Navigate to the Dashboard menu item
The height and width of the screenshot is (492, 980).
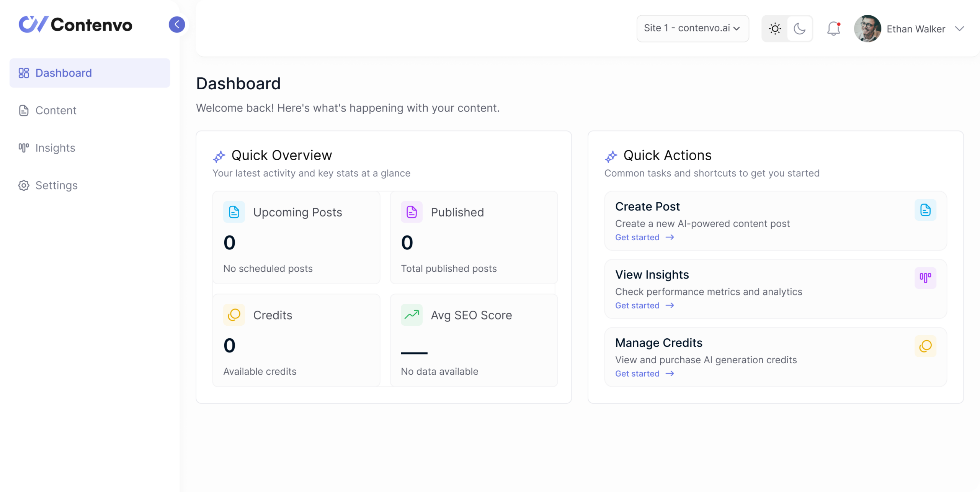point(64,73)
